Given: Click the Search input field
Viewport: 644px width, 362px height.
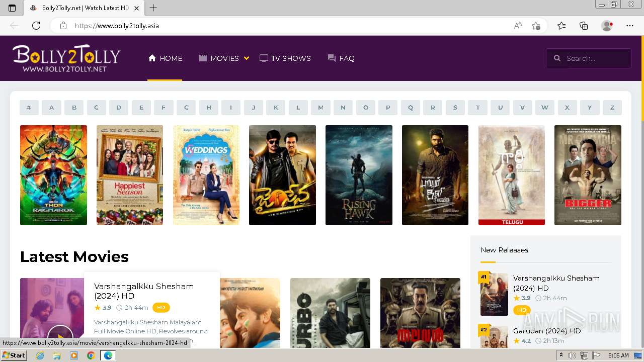Looking at the screenshot, I should 589,58.
